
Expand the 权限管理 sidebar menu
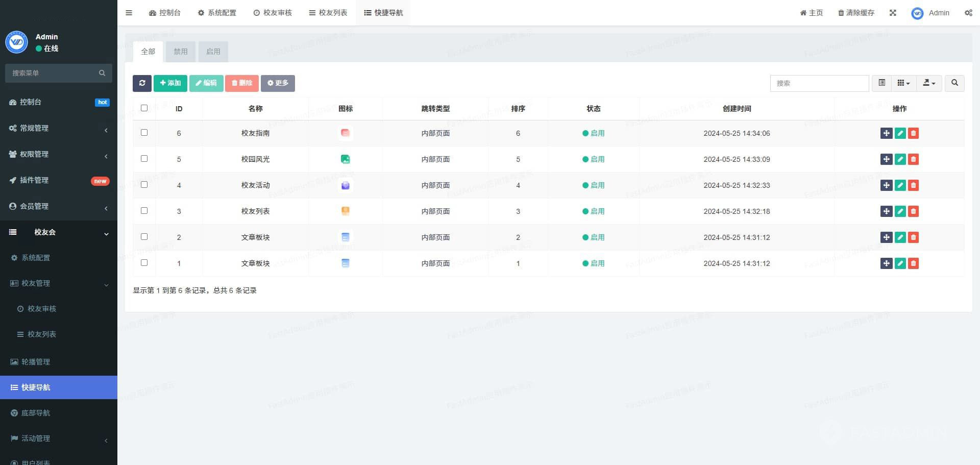click(59, 154)
